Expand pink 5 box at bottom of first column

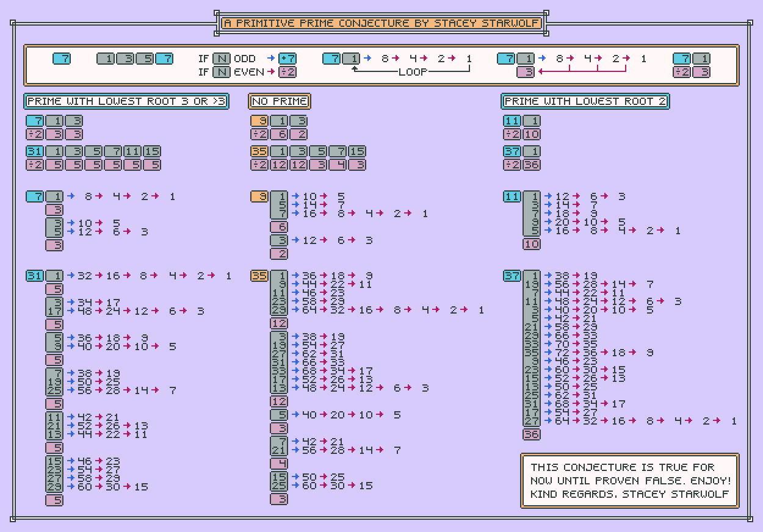tap(54, 500)
